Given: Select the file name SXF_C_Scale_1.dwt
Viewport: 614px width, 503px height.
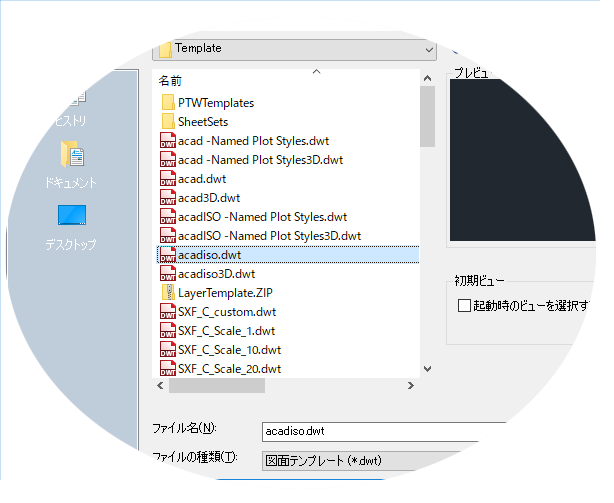Looking at the screenshot, I should pyautogui.click(x=226, y=331).
